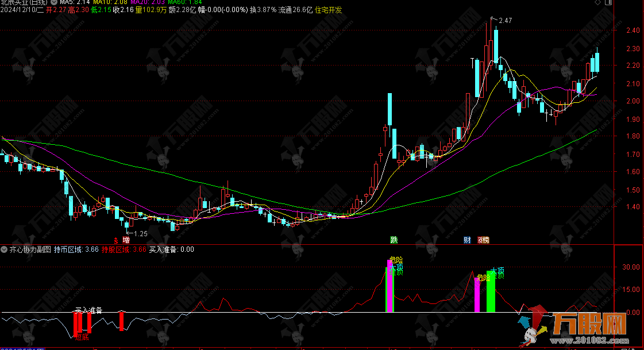Click the volume value 量102.9万
644x350 pixels.
point(151,10)
